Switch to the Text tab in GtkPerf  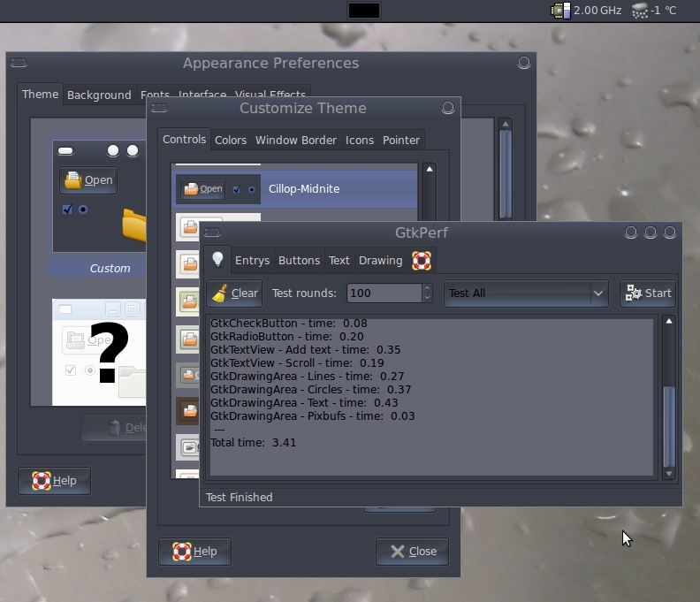tap(339, 261)
